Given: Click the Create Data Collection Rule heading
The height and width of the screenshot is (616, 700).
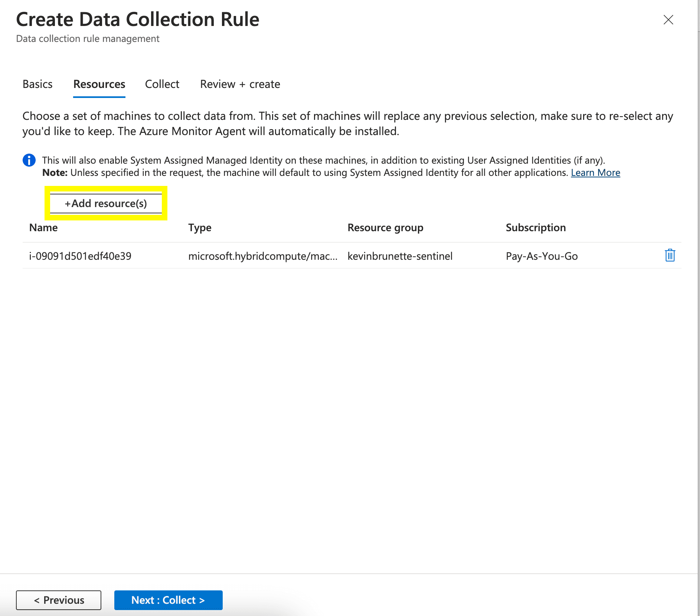Looking at the screenshot, I should 138,19.
